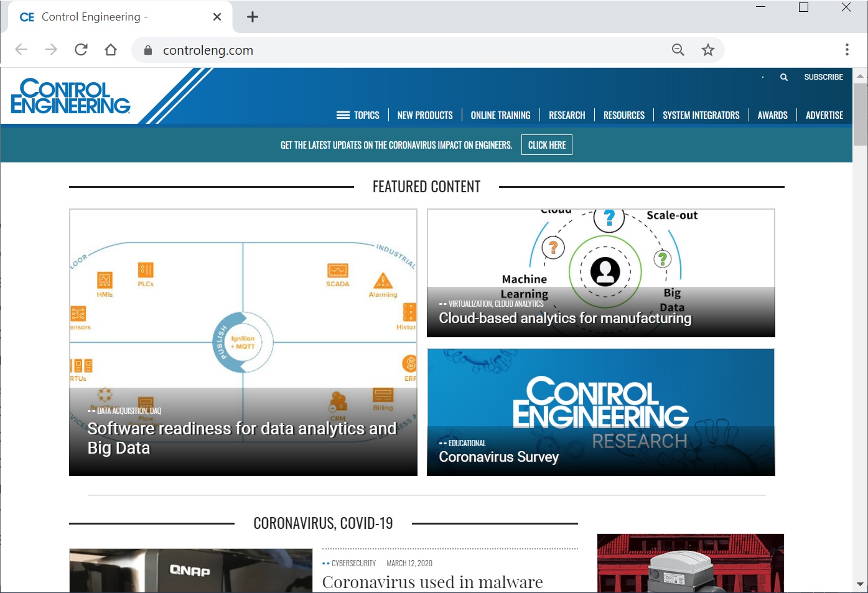Click the Featured Content heading

(426, 187)
